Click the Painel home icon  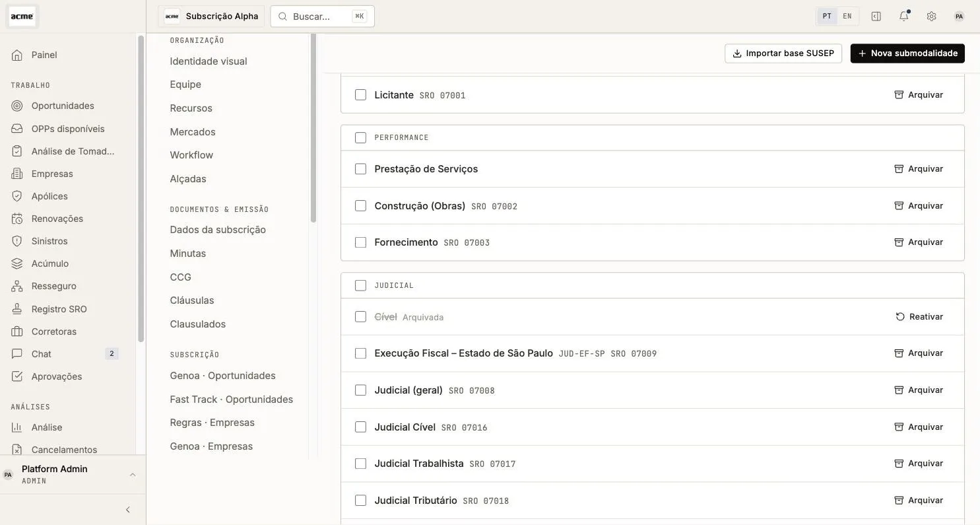click(x=18, y=55)
